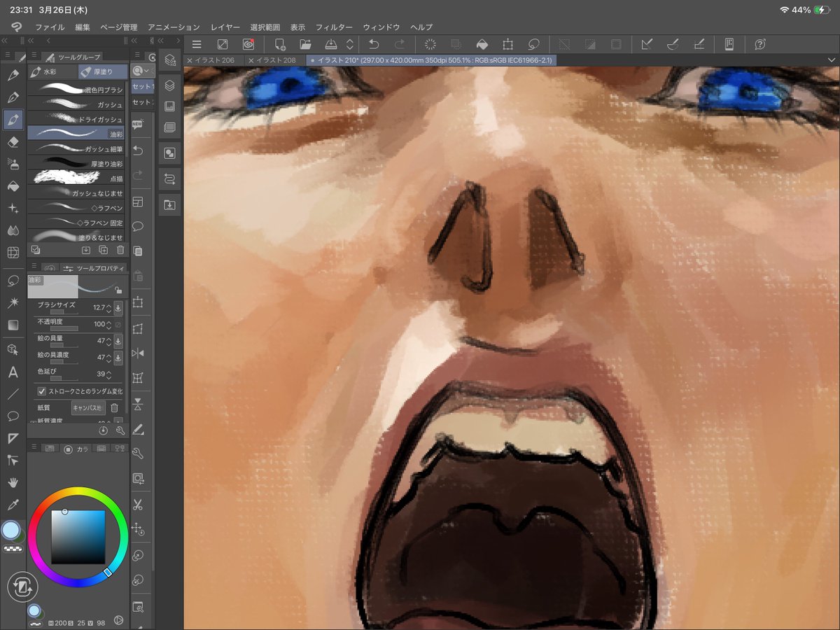
Task: Click the Redo arrow in top command bar
Action: click(x=399, y=44)
